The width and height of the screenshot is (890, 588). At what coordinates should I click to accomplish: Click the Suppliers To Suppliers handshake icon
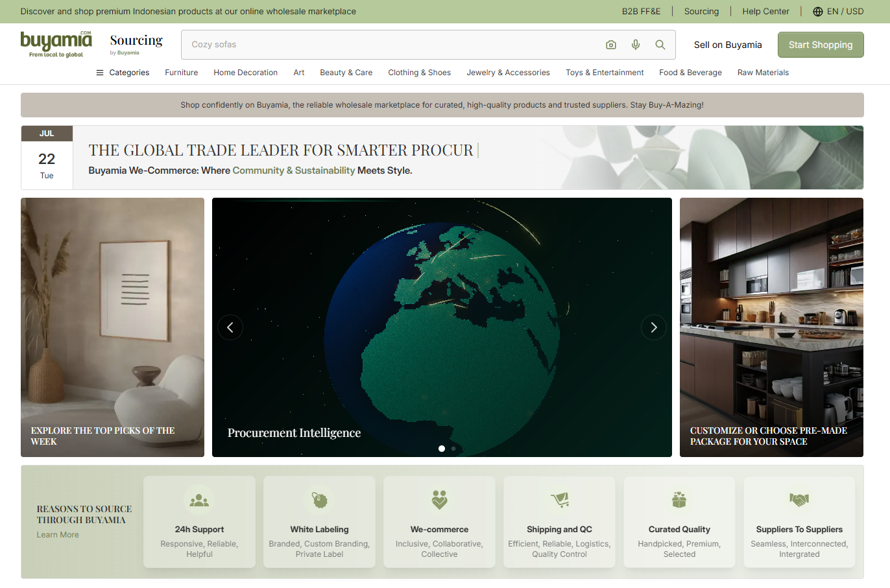point(799,500)
